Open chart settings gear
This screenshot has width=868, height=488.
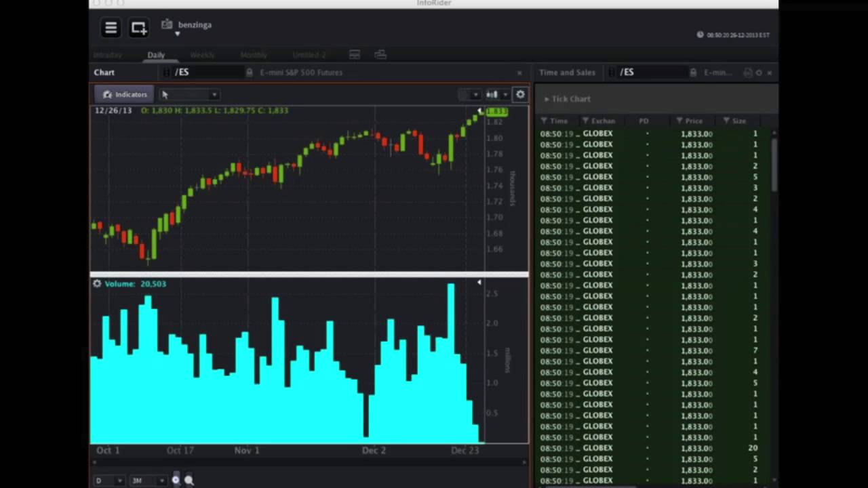click(520, 94)
